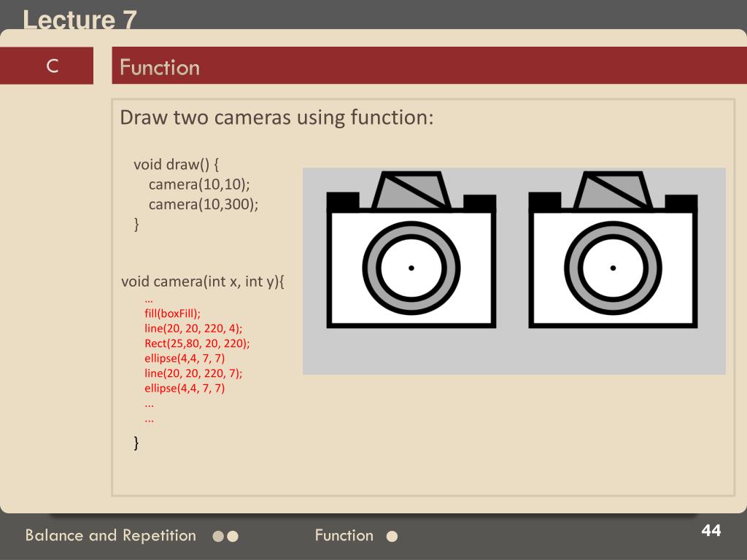This screenshot has width=747, height=560.
Task: Click the progress dot next to footer "Function"
Action: (392, 537)
